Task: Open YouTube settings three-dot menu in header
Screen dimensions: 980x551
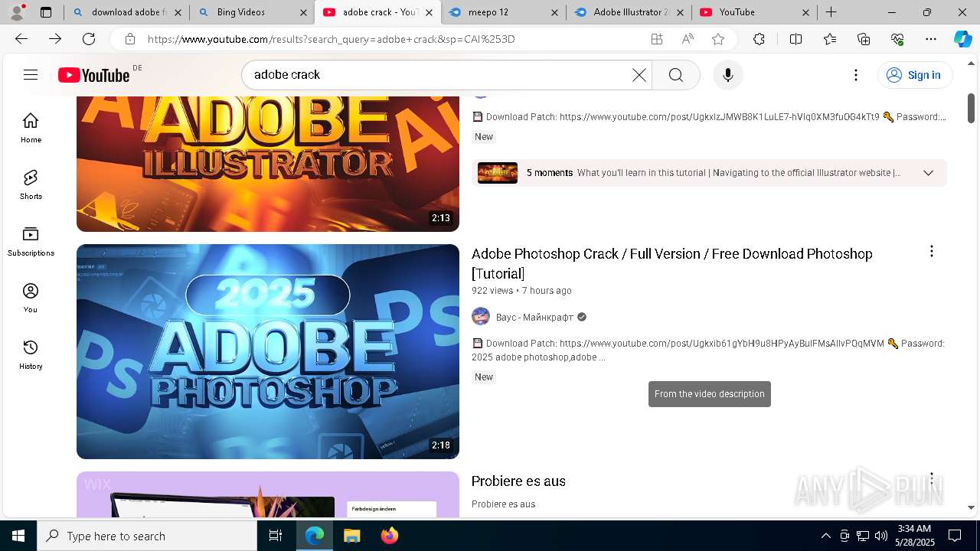Action: pyautogui.click(x=856, y=75)
